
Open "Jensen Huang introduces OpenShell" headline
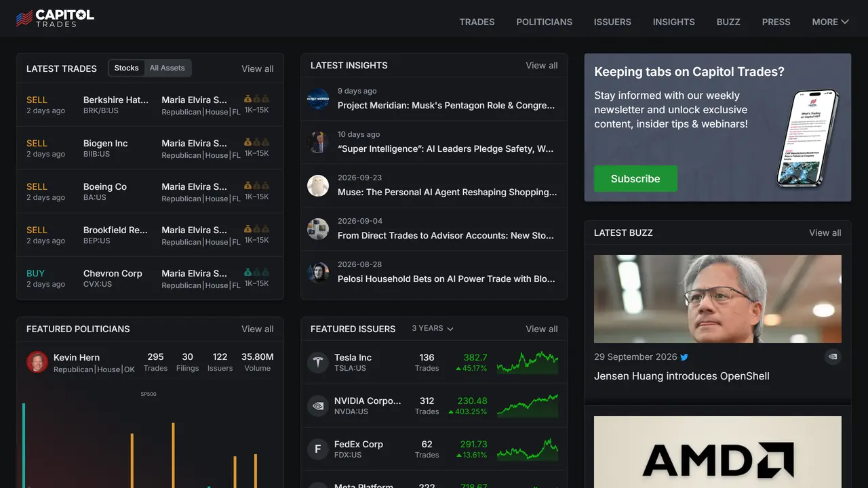pos(682,376)
